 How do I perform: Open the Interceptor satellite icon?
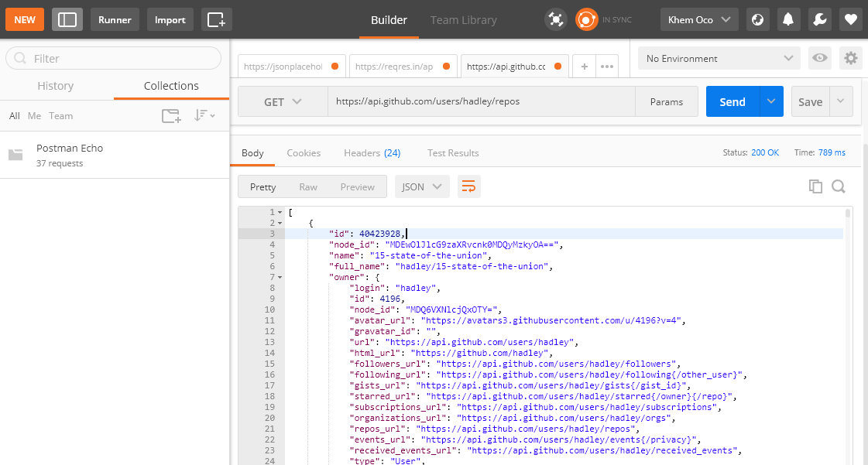point(556,19)
